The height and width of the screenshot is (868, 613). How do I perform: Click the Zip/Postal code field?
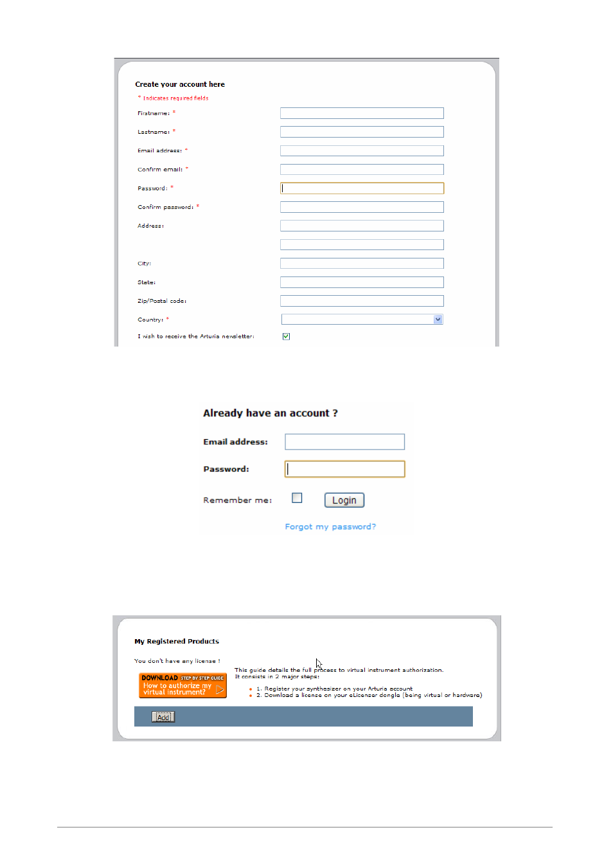coord(362,301)
